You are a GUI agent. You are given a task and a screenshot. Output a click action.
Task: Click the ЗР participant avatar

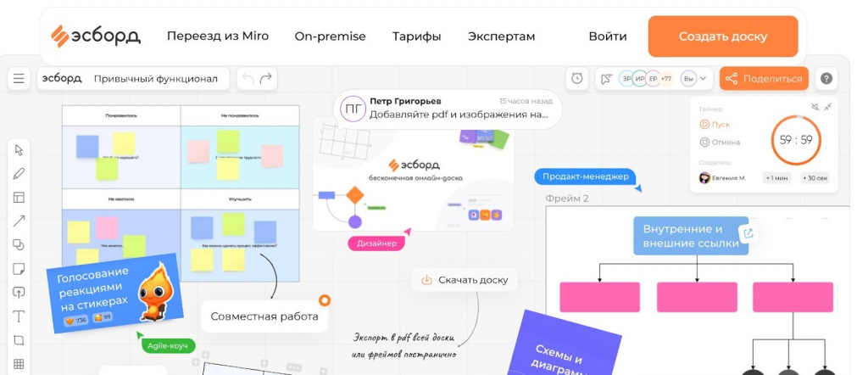tap(626, 79)
